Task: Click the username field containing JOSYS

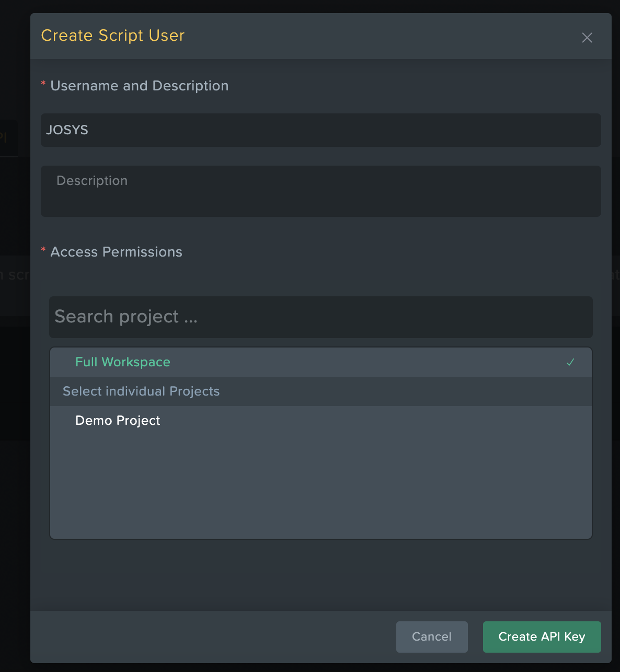Action: click(320, 130)
